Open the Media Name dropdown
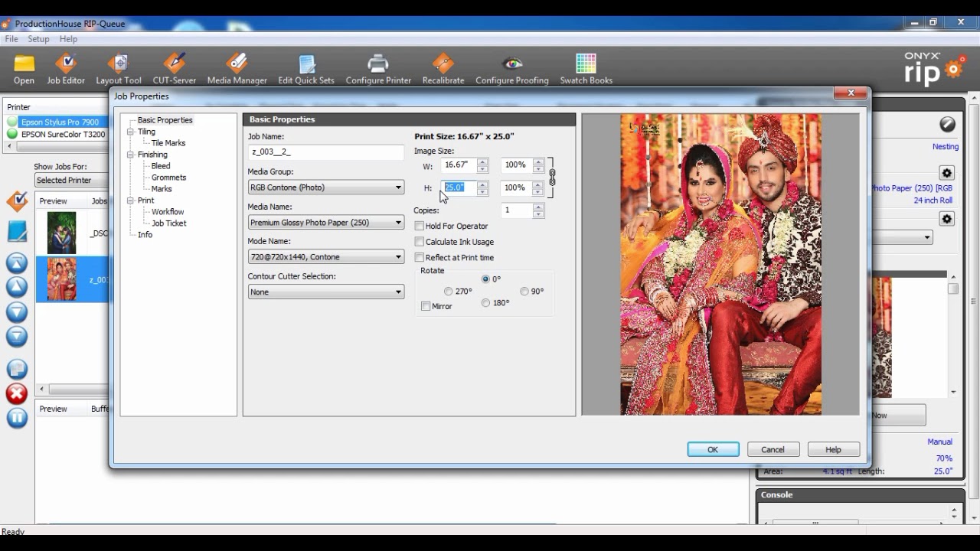This screenshot has width=980, height=551. tap(325, 223)
